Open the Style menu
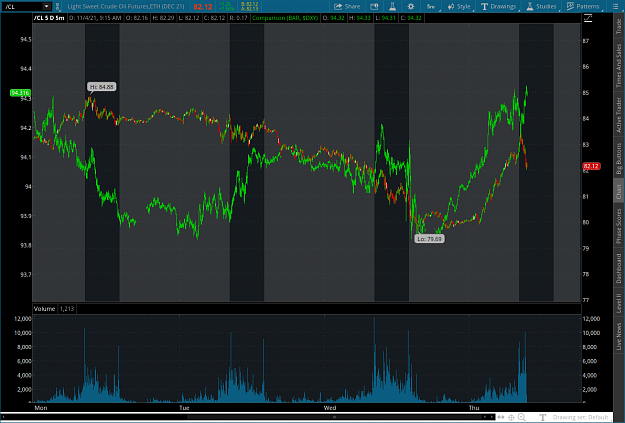 (x=459, y=6)
